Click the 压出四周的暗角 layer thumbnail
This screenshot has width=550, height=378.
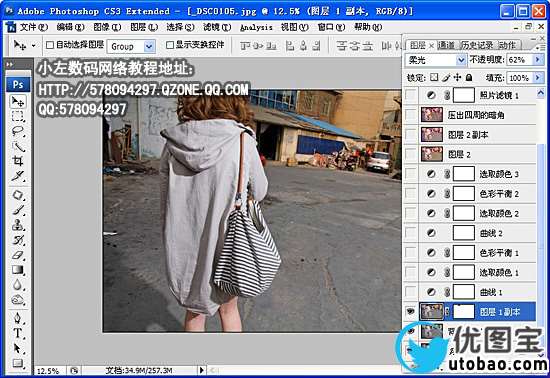(431, 115)
